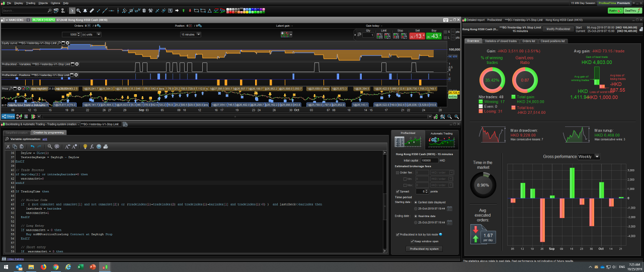Select the text box T tool

pos(170,11)
